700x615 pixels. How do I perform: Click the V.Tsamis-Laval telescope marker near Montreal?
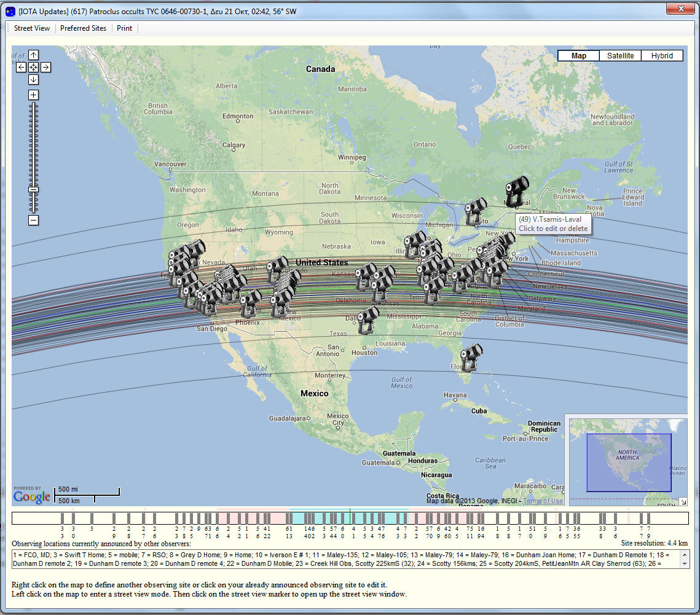[516, 192]
